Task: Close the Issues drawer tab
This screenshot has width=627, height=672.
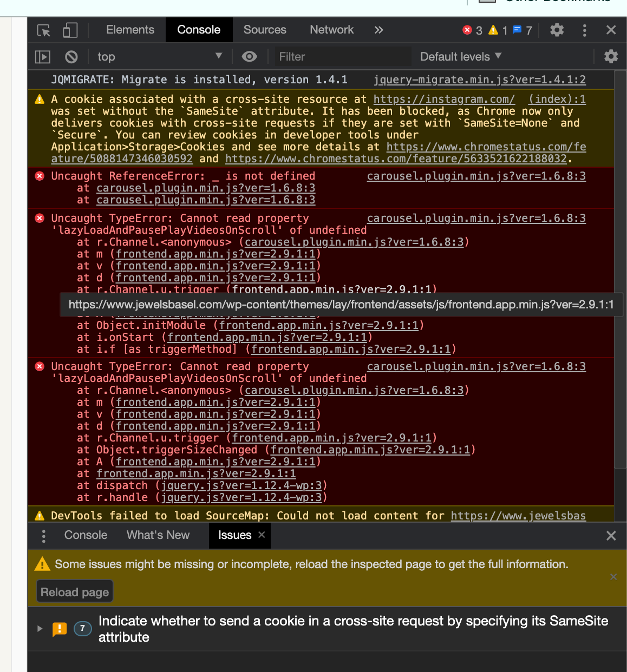Action: pos(262,535)
